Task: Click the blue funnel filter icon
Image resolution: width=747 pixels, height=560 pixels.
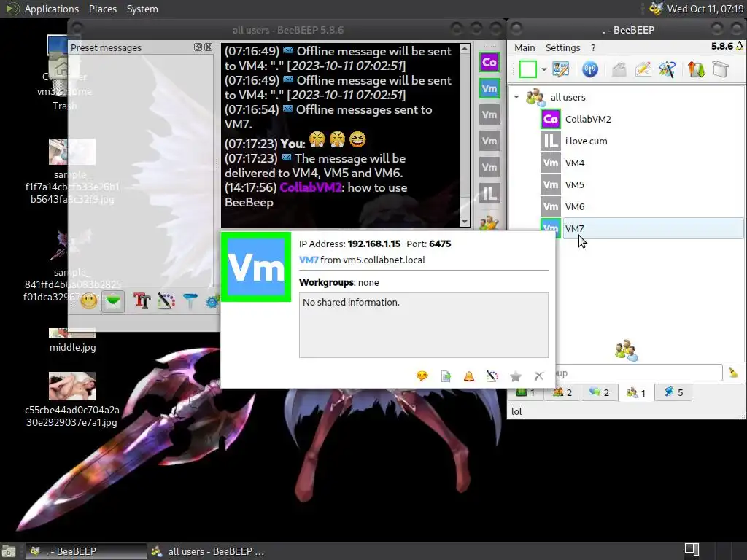Action: (x=190, y=301)
